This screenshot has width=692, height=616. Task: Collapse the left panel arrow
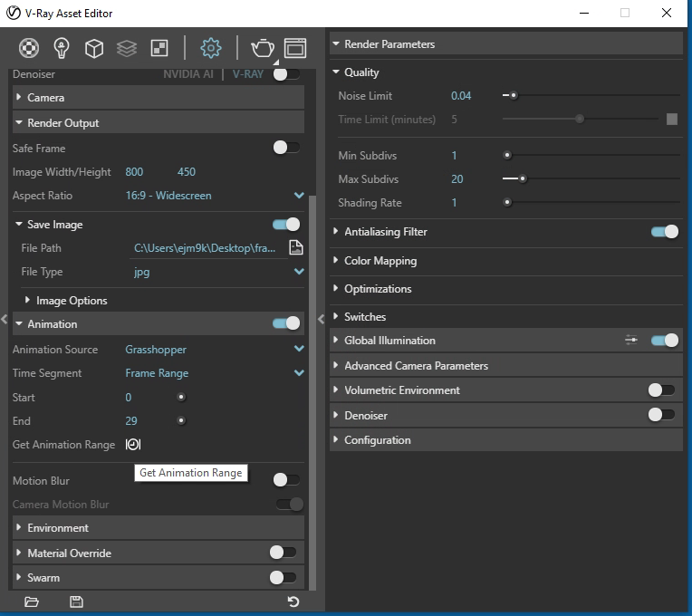4,319
